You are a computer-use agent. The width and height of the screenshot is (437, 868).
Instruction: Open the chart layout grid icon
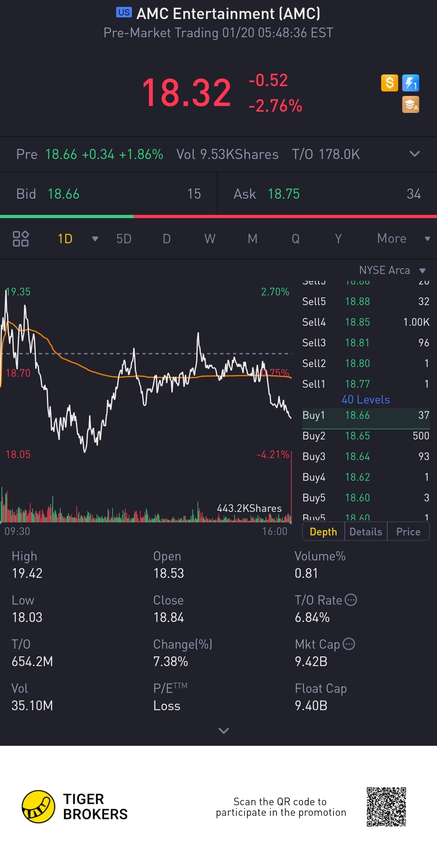(x=21, y=239)
